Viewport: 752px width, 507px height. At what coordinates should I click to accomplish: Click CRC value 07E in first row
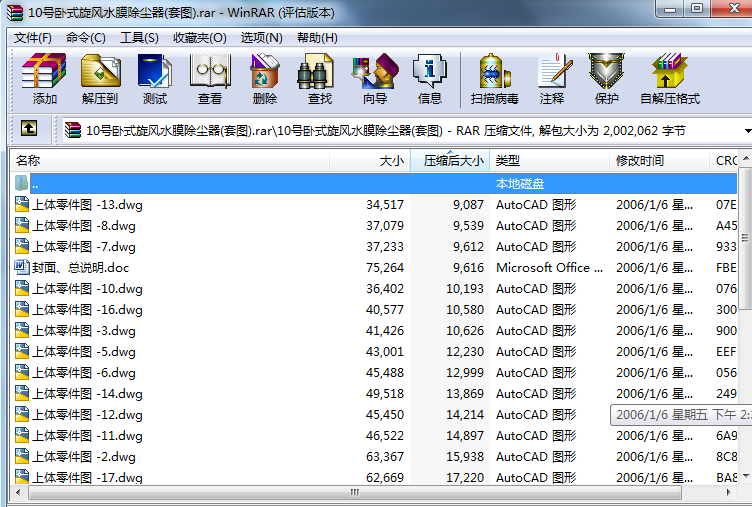(726, 205)
